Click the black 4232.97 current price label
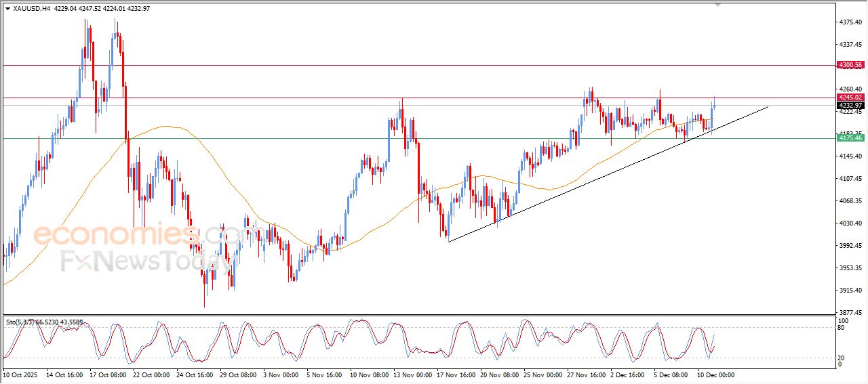Image resolution: width=868 pixels, height=384 pixels. pyautogui.click(x=850, y=106)
